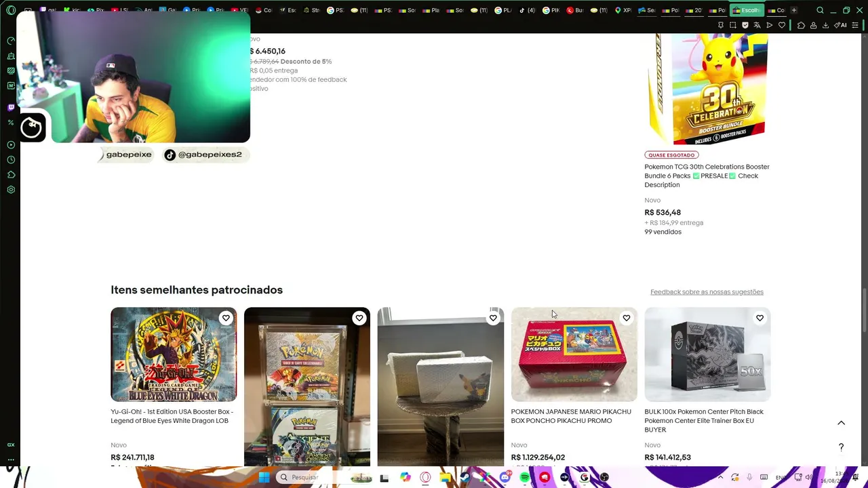This screenshot has height=488, width=868.
Task: Switch to the active 'Escolh' browser tab
Action: 747,10
